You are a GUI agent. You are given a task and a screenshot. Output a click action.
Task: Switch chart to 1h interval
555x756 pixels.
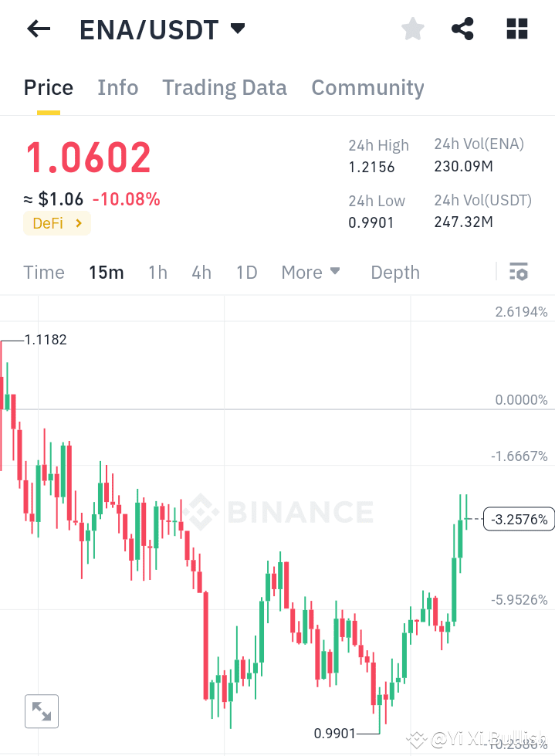tap(157, 272)
